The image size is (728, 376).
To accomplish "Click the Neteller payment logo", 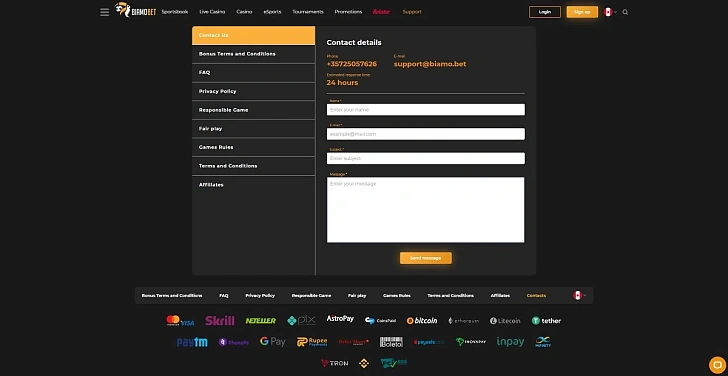I will pyautogui.click(x=260, y=321).
